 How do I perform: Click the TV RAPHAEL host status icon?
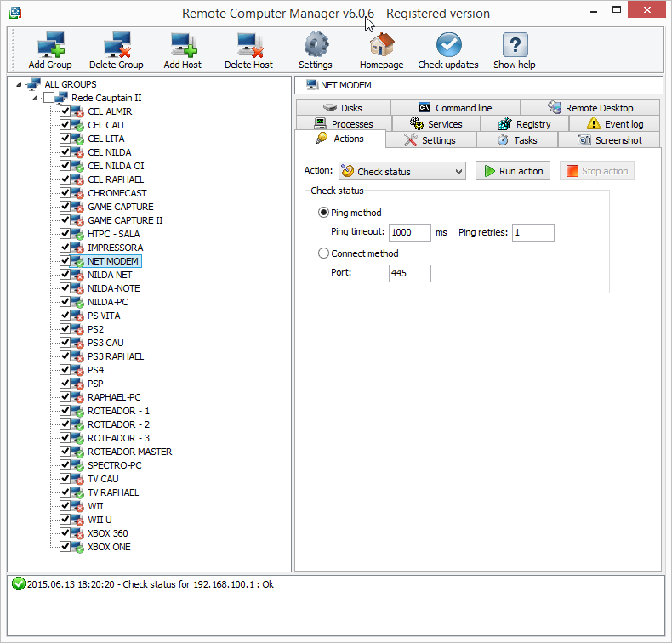[77, 493]
